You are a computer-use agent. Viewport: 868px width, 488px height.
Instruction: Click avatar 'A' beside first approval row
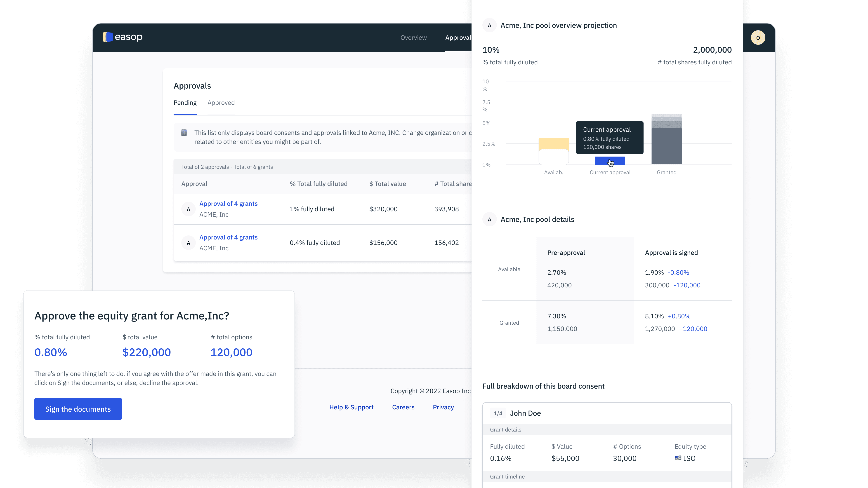coord(188,209)
